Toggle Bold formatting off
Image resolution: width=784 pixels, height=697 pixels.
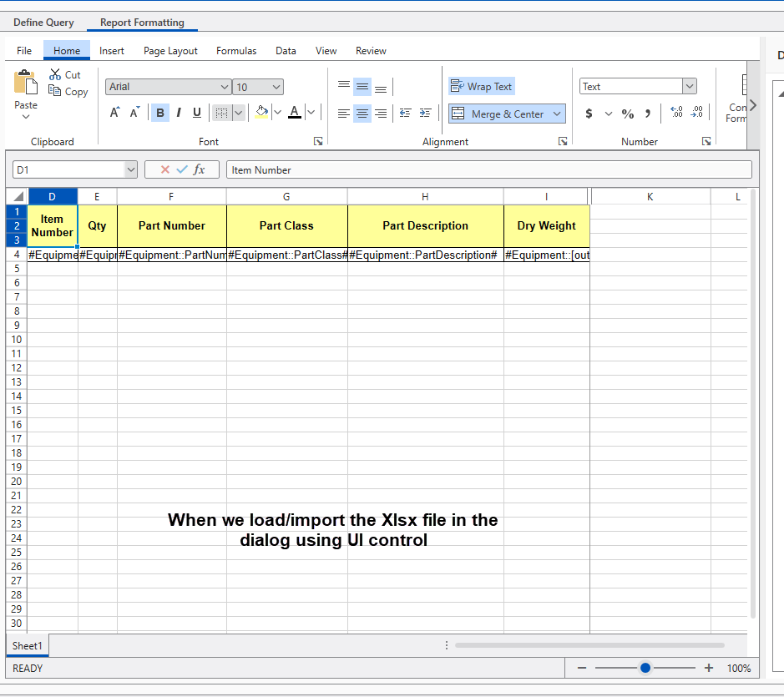(159, 113)
